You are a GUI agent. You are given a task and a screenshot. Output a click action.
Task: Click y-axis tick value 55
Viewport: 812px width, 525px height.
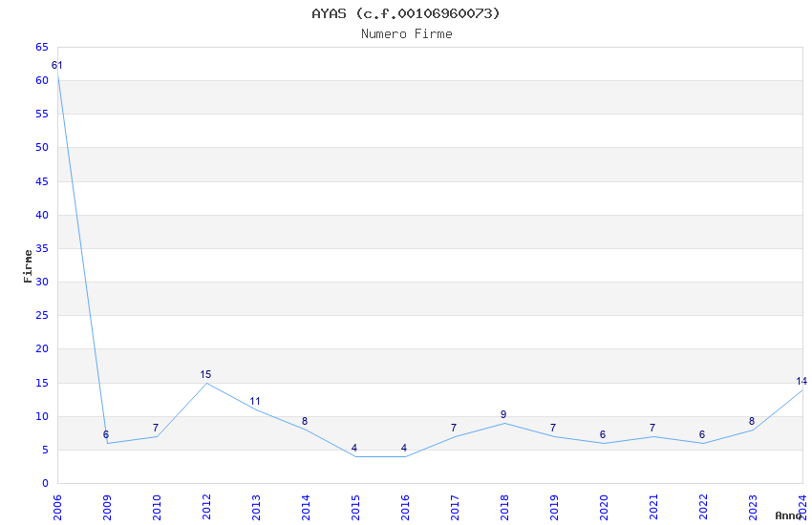pos(42,114)
